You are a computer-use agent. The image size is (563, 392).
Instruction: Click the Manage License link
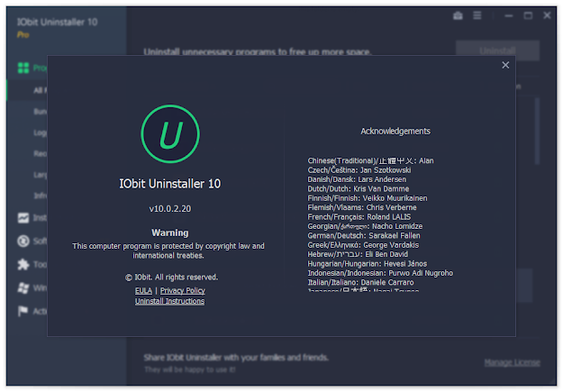tap(512, 362)
